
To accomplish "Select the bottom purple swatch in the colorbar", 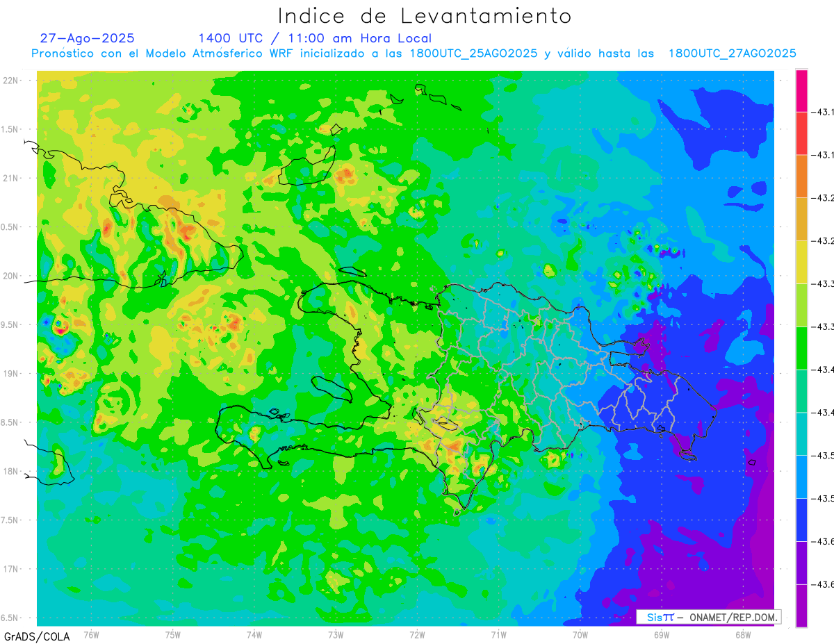I will coord(801,605).
